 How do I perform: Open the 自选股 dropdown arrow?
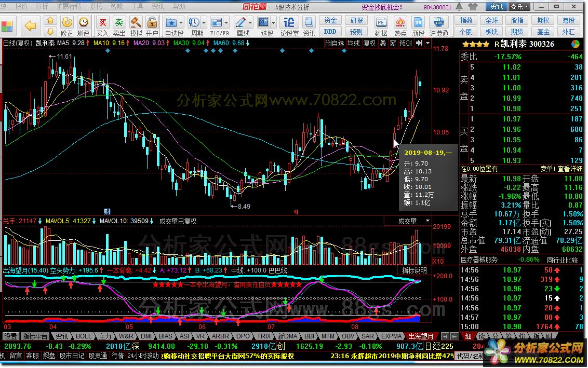[181, 23]
